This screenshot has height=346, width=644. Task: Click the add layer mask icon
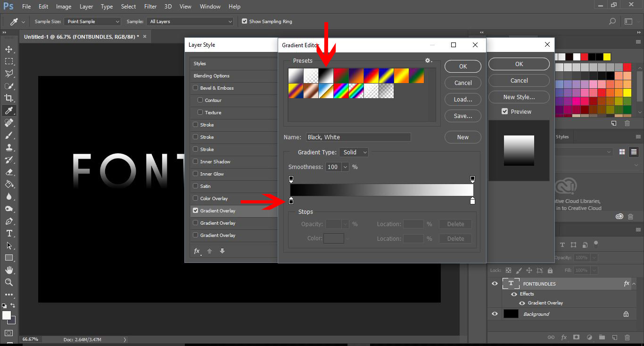(x=576, y=338)
